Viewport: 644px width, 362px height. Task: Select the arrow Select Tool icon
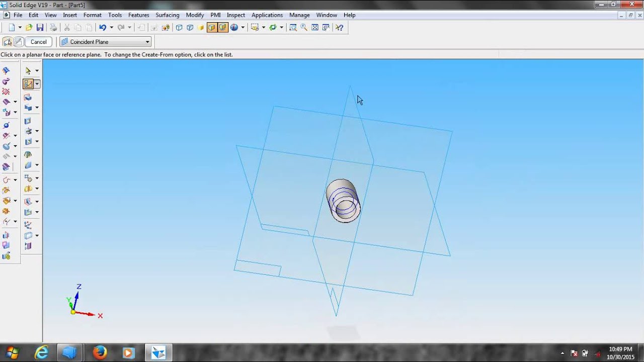(x=28, y=71)
